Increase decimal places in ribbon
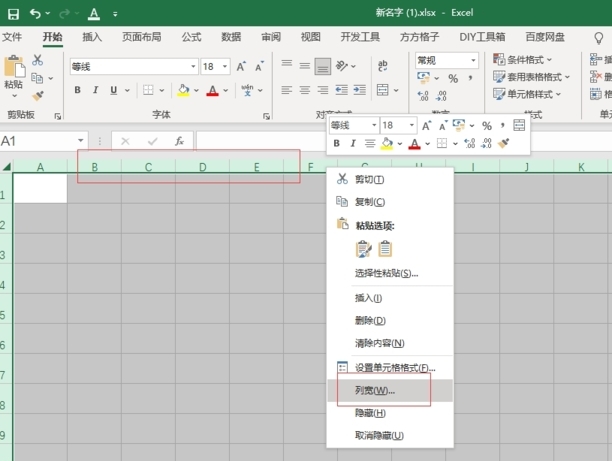612x461 pixels. (x=423, y=96)
